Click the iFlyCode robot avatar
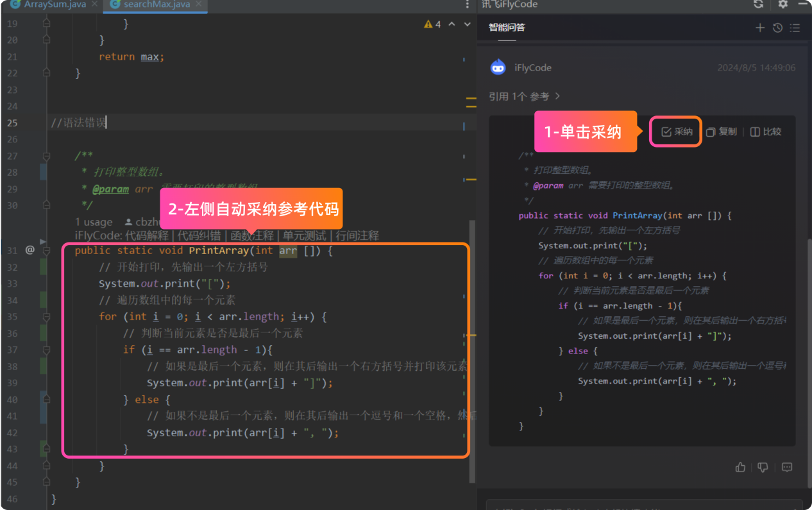The image size is (812, 510). pyautogui.click(x=498, y=67)
